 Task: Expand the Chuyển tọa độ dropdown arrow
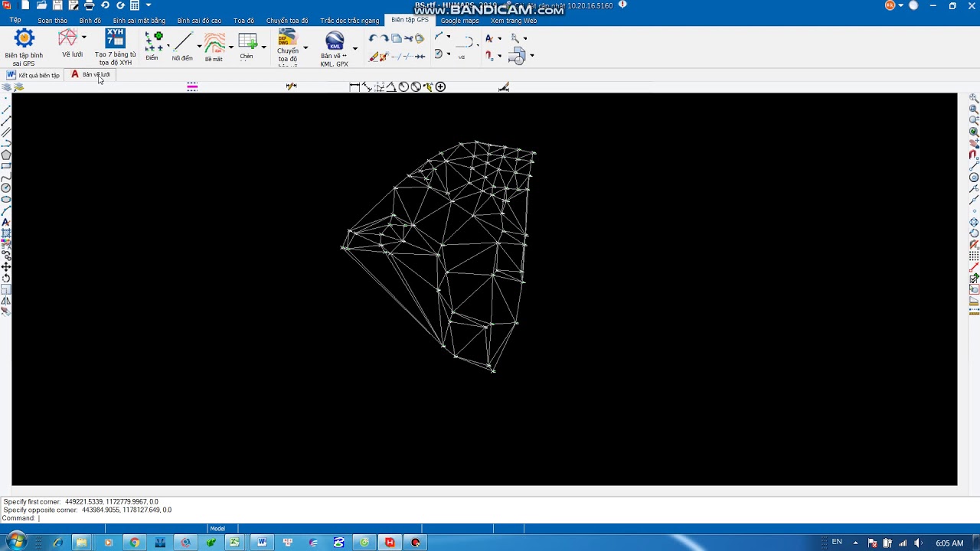[305, 47]
